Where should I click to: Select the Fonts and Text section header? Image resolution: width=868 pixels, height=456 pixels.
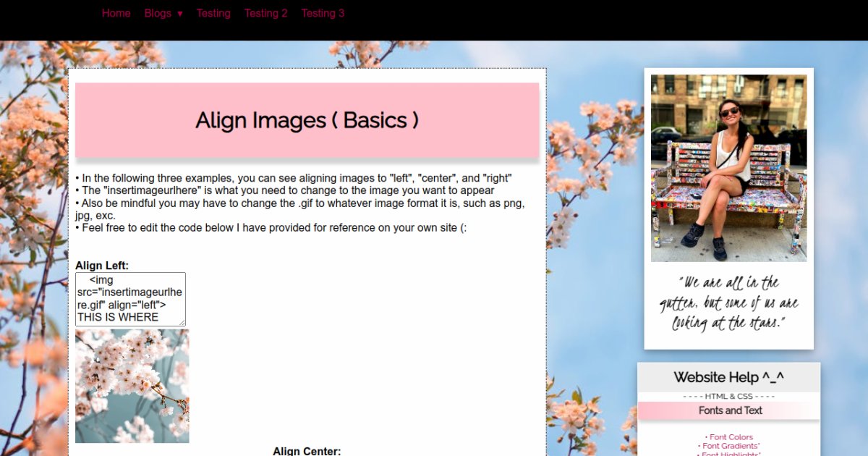(x=730, y=410)
